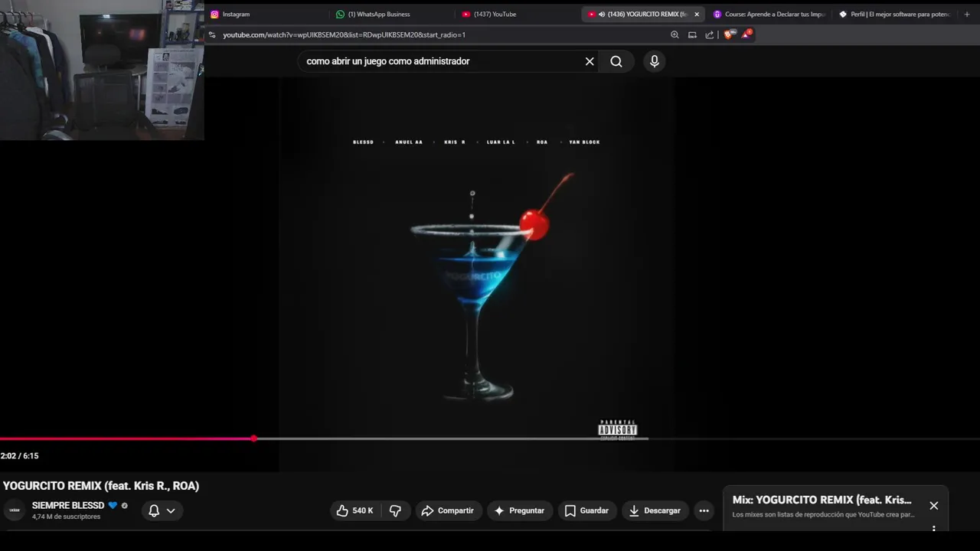Click the Mix: YOGURCITO REMIX playlist title
Viewport: 980px width, 551px height.
[x=822, y=500]
